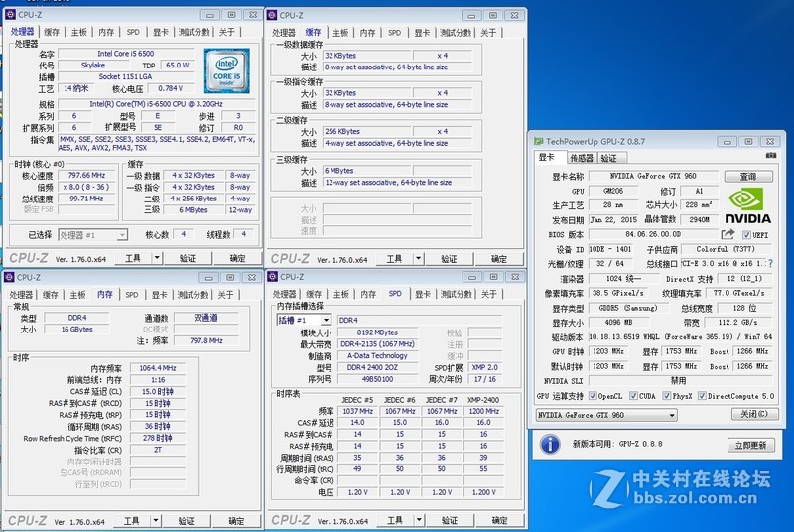Toggle the PhysX checkbox
Image resolution: width=794 pixels, height=532 pixels.
point(666,396)
